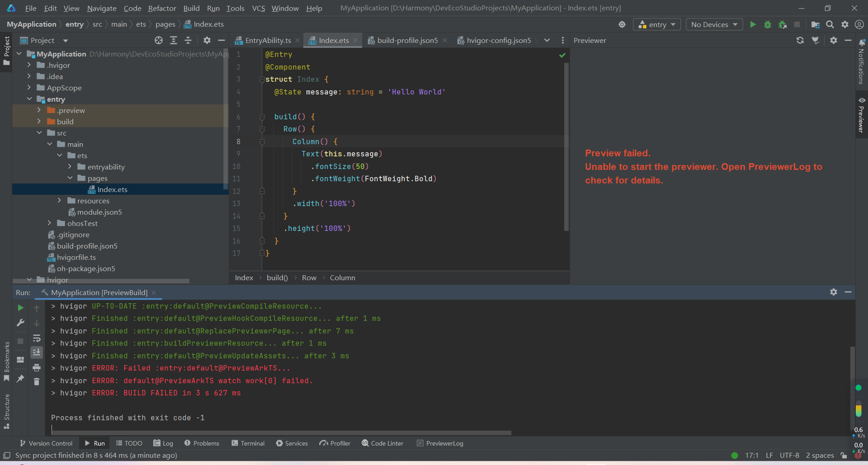
Task: Hide the Previewer panel
Action: (848, 40)
